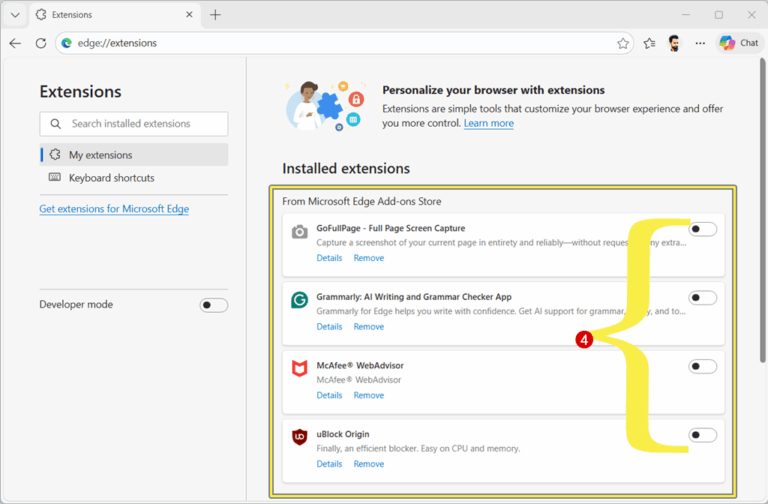Open Details for McAfee WebAdvisor
This screenshot has width=768, height=504.
pos(329,395)
